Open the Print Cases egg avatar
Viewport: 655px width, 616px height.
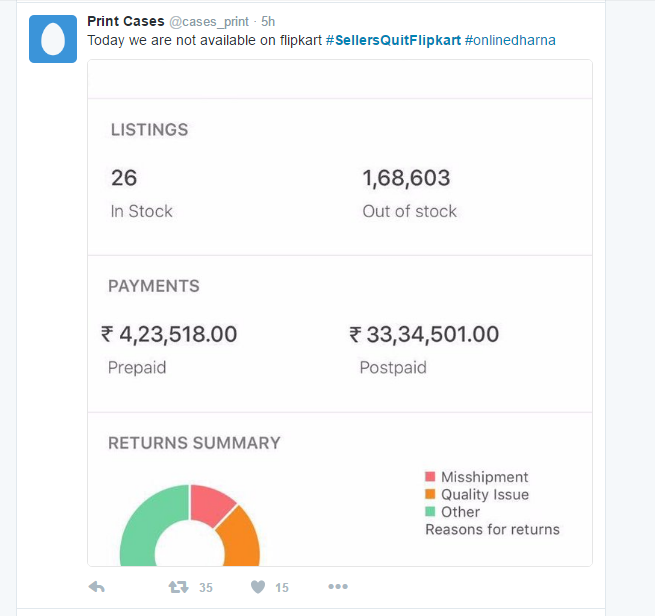point(53,39)
